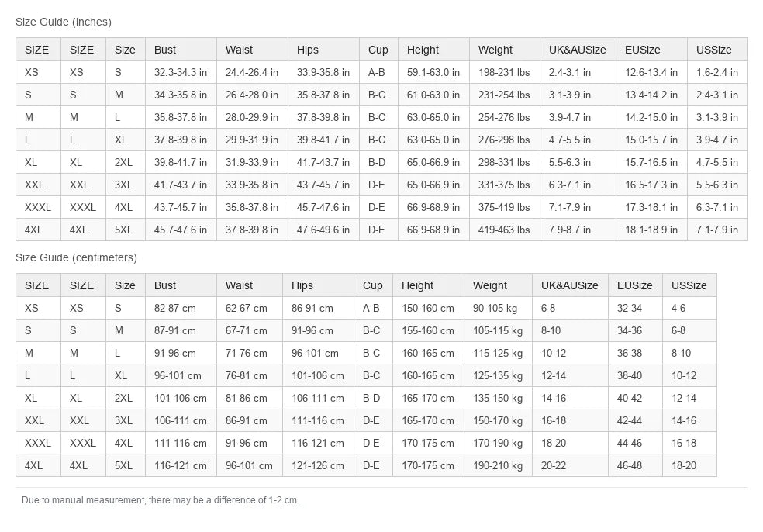Image resolution: width=763 pixels, height=532 pixels.
Task: Select the 47.6-49.6 in hips cell
Action: pyautogui.click(x=323, y=230)
